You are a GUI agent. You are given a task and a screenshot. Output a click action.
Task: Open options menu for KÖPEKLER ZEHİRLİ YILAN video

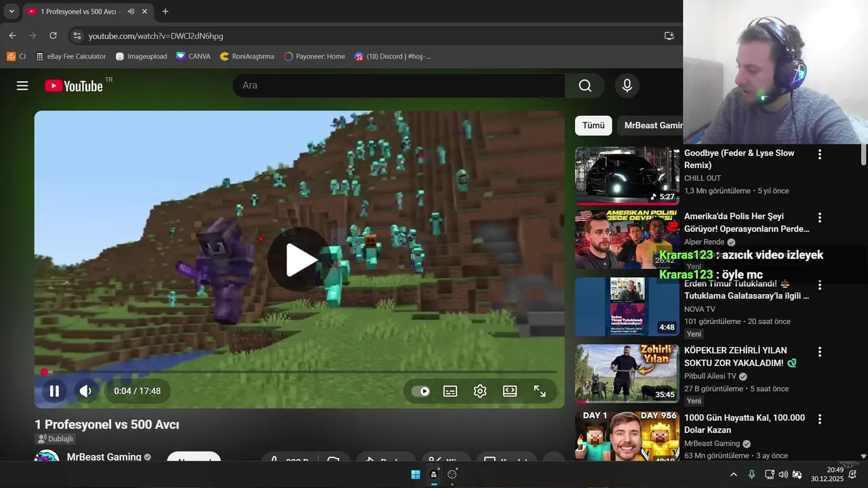pos(819,352)
